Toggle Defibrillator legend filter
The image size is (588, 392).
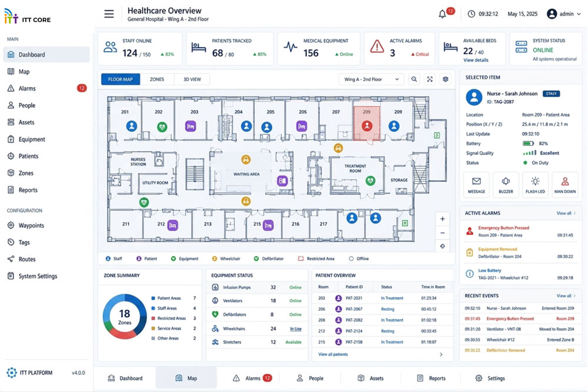click(269, 259)
